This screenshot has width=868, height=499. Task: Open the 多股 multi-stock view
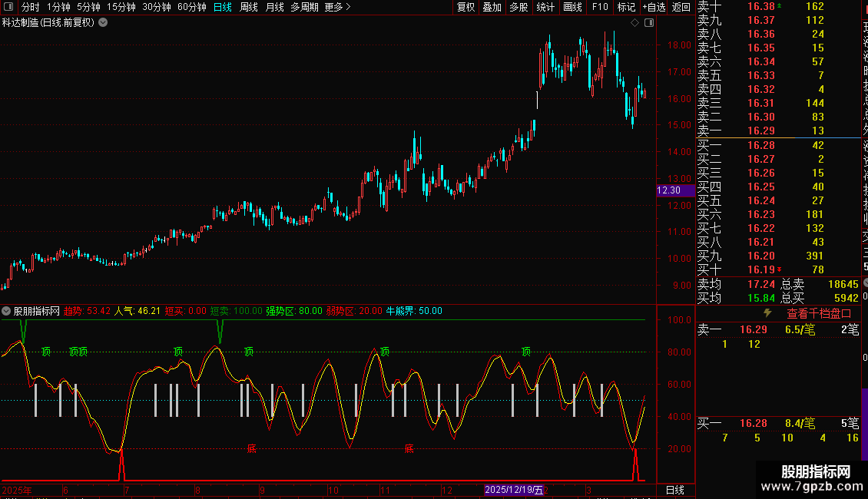pos(518,7)
